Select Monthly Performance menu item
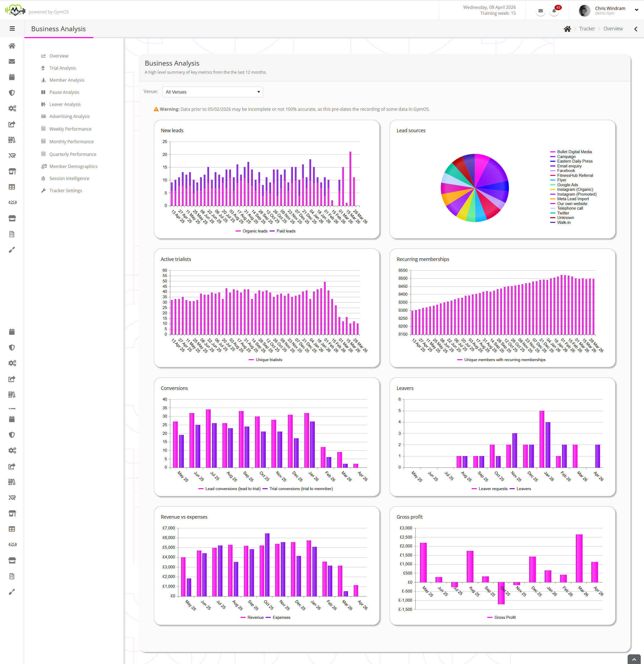The width and height of the screenshot is (644, 664). click(x=71, y=142)
